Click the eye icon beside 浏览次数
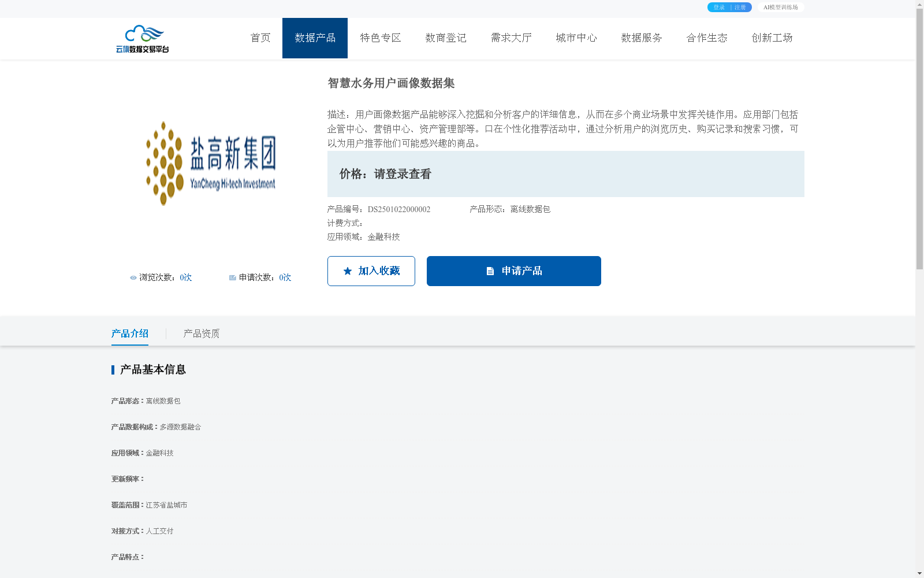The width and height of the screenshot is (924, 578). click(133, 278)
